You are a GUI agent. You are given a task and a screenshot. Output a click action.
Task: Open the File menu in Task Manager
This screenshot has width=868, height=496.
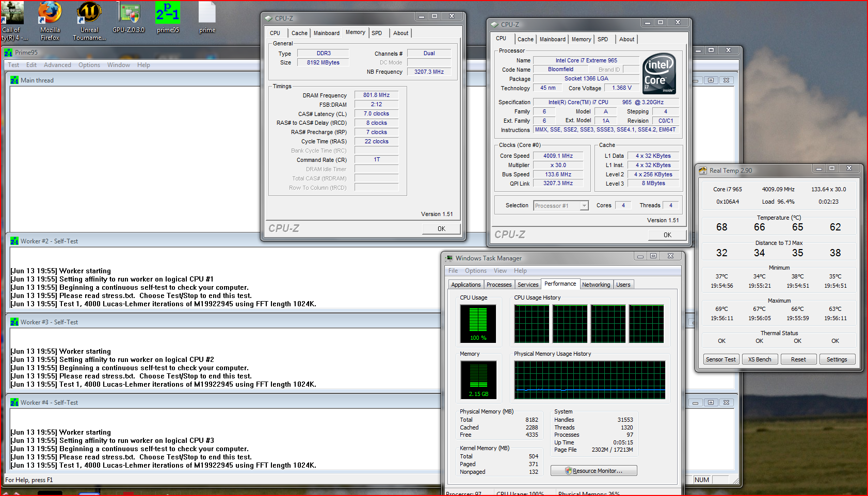453,271
